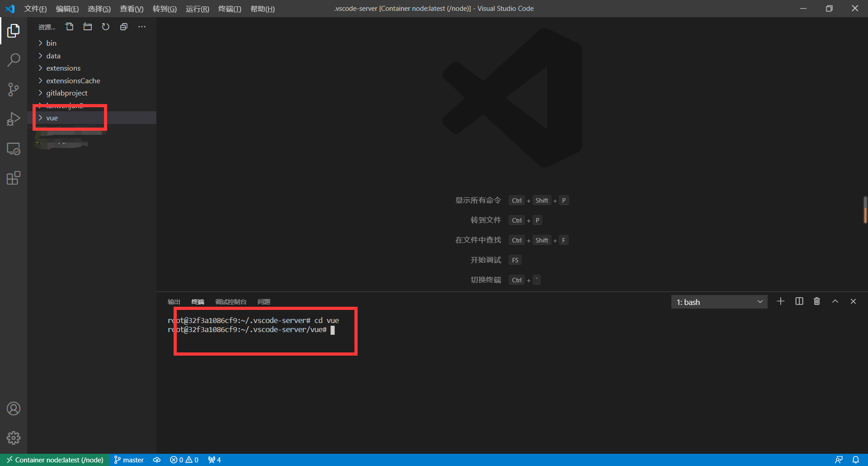Open the Manage gear settings icon
This screenshot has height=466, width=868.
click(14, 438)
